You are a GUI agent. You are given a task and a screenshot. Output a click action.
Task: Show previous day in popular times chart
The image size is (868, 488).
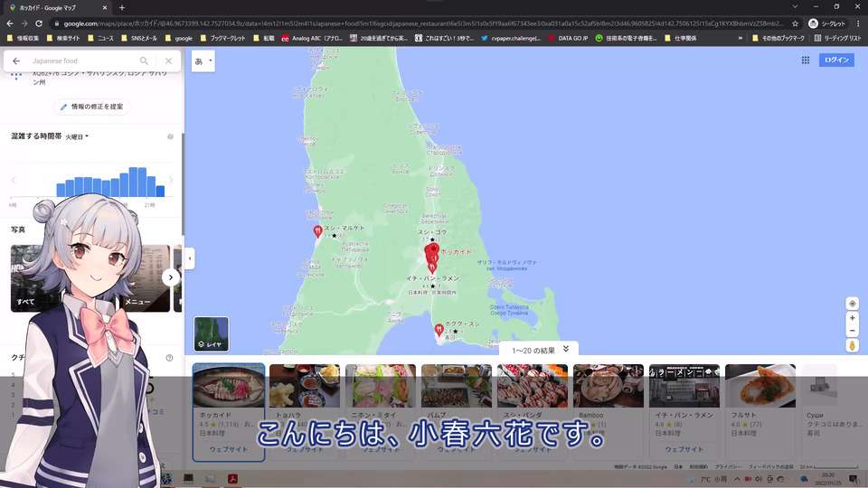[14, 180]
